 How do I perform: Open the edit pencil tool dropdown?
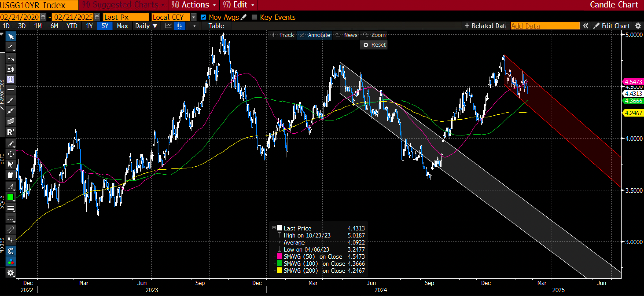(11, 144)
